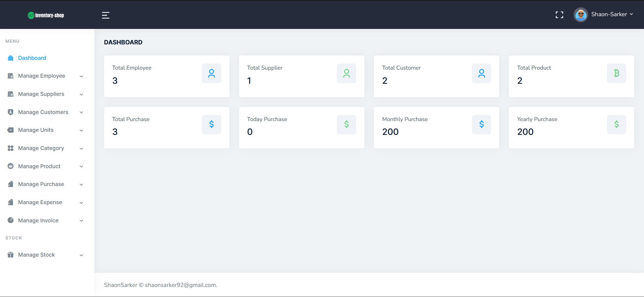
Task: Click the Total Purchase dollar icon
Action: pos(211,124)
